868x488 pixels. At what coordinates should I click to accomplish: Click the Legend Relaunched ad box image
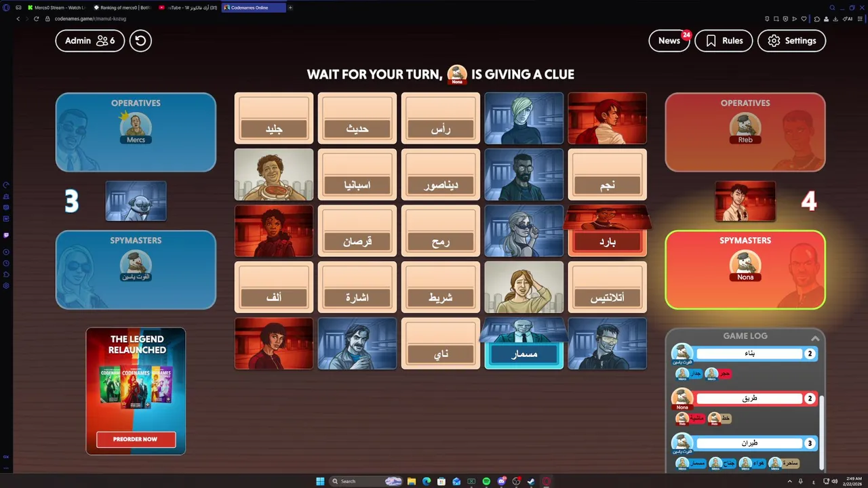(136, 391)
